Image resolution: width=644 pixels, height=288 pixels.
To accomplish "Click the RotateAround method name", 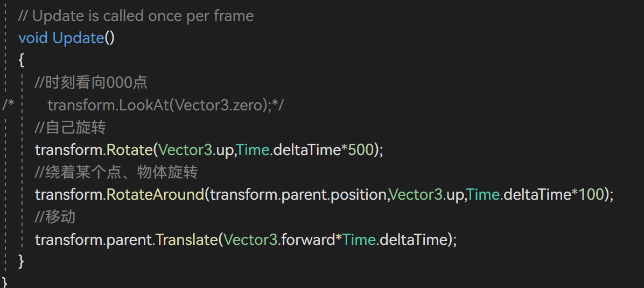I will 155,194.
